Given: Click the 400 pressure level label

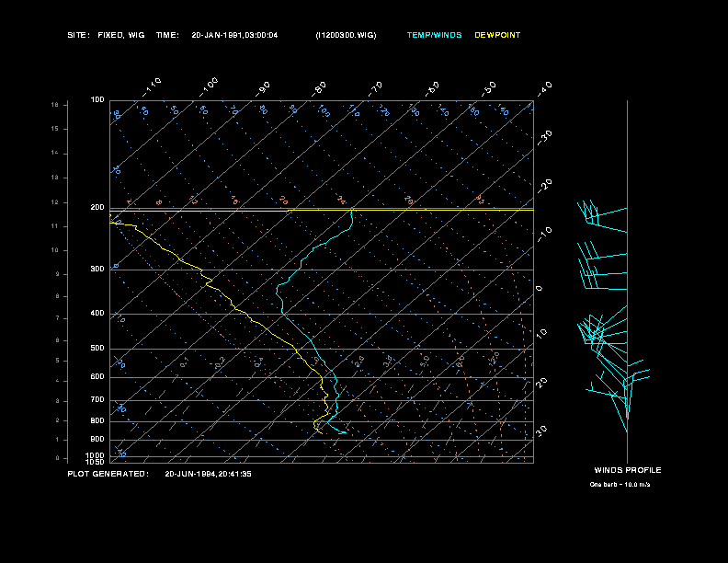Looking at the screenshot, I should pos(97,313).
